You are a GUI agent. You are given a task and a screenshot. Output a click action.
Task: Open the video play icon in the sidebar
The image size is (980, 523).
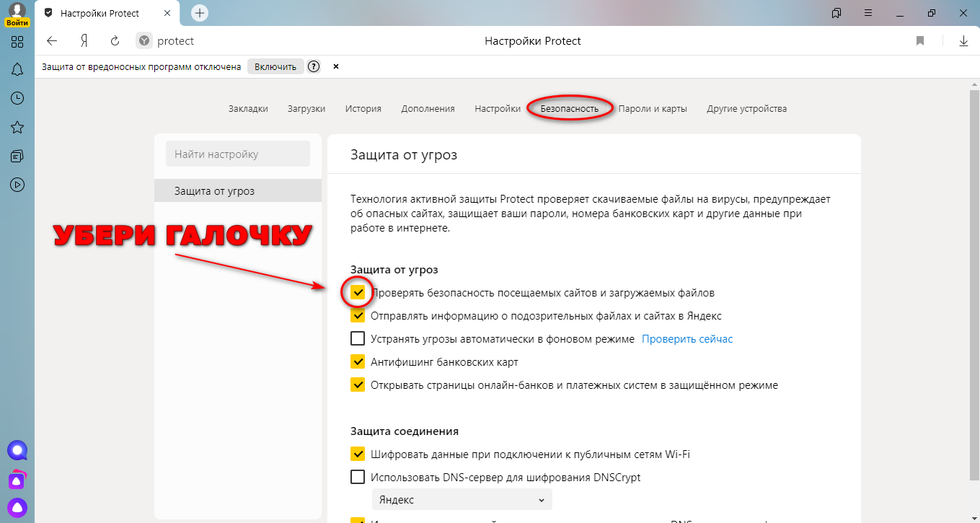pos(17,185)
